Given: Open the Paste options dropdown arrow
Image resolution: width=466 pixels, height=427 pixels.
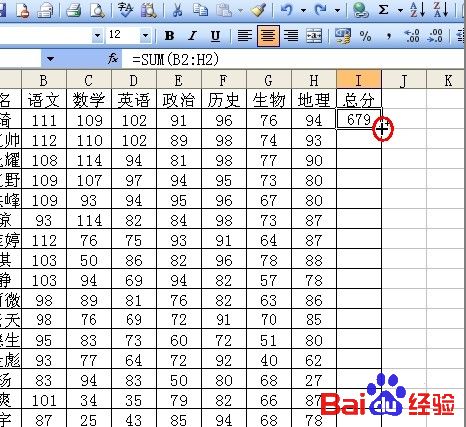Looking at the screenshot, I should point(240,11).
